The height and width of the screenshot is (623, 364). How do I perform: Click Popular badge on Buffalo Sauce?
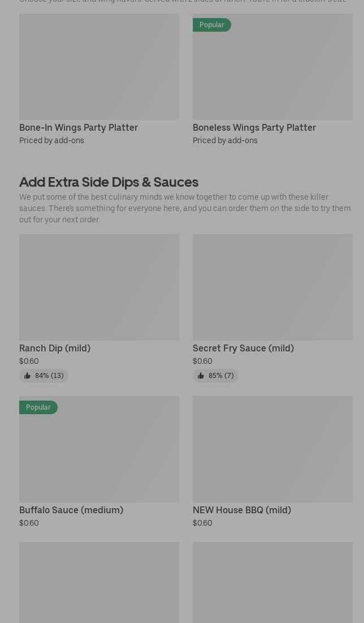(x=38, y=407)
